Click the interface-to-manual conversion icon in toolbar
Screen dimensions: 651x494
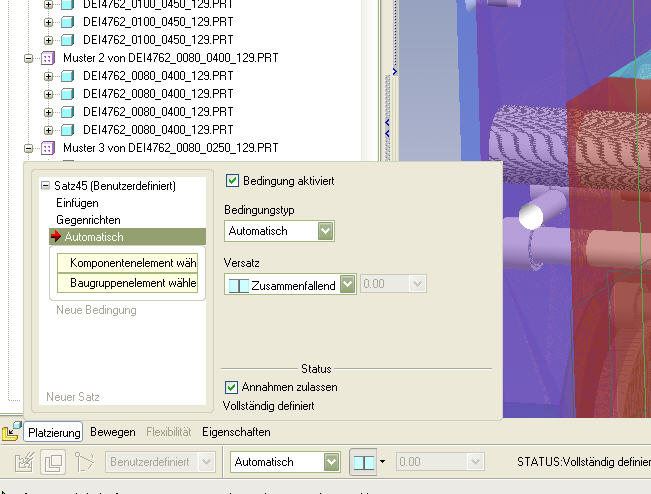click(x=24, y=462)
